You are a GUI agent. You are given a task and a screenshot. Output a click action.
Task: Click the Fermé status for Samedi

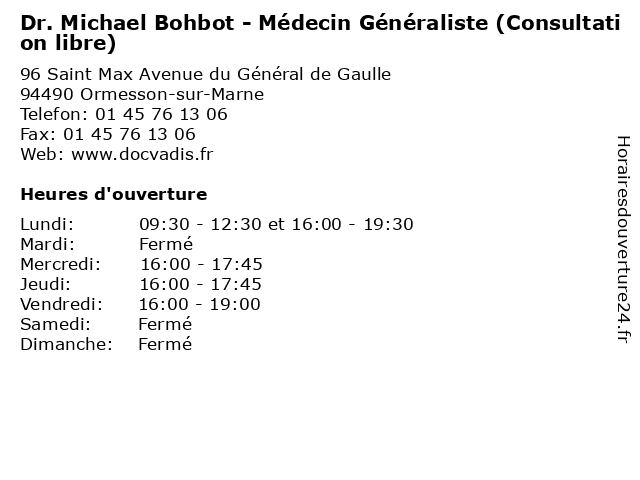pos(165,324)
